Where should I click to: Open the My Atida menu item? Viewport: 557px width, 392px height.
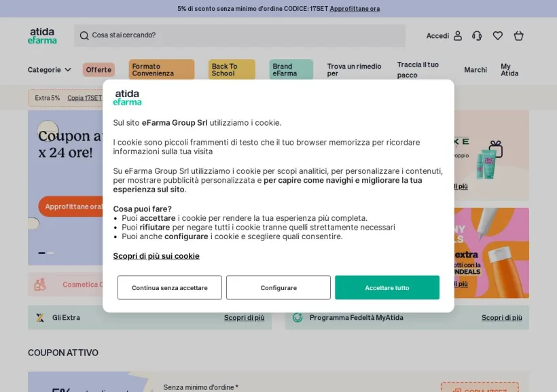[509, 70]
